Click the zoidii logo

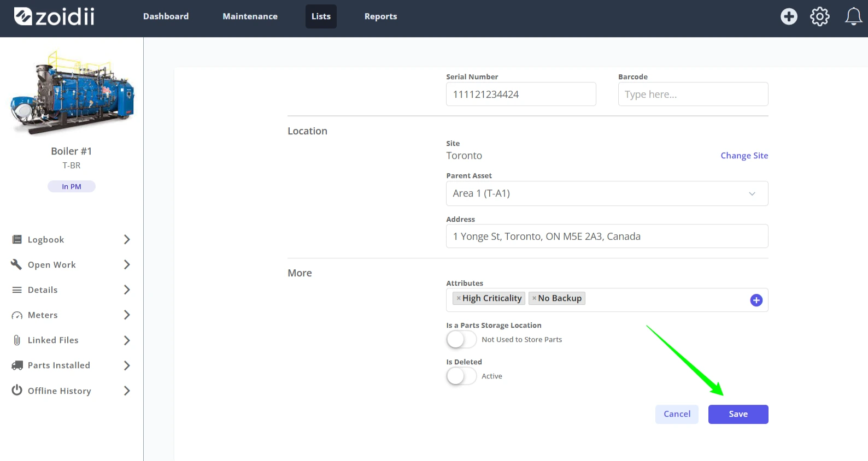coord(54,16)
